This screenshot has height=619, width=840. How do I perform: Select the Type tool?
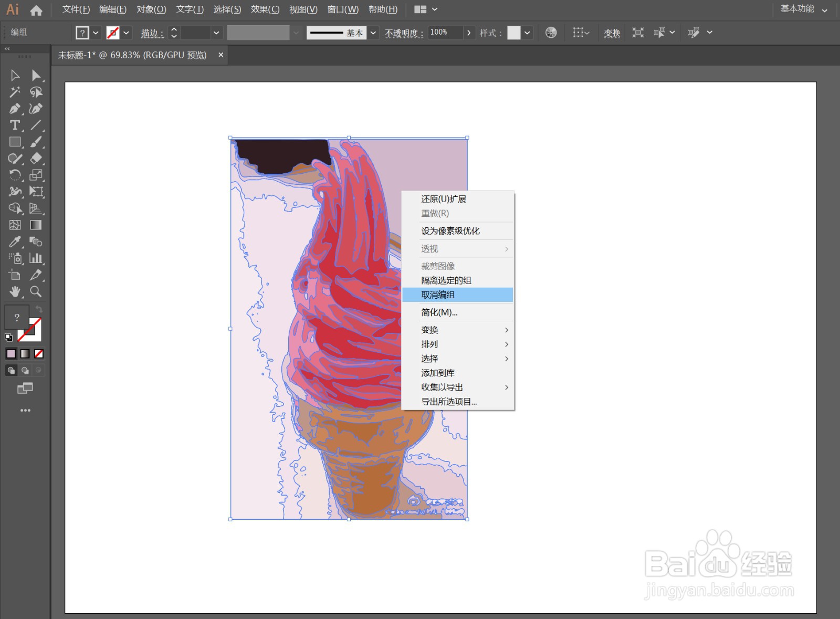tap(15, 125)
